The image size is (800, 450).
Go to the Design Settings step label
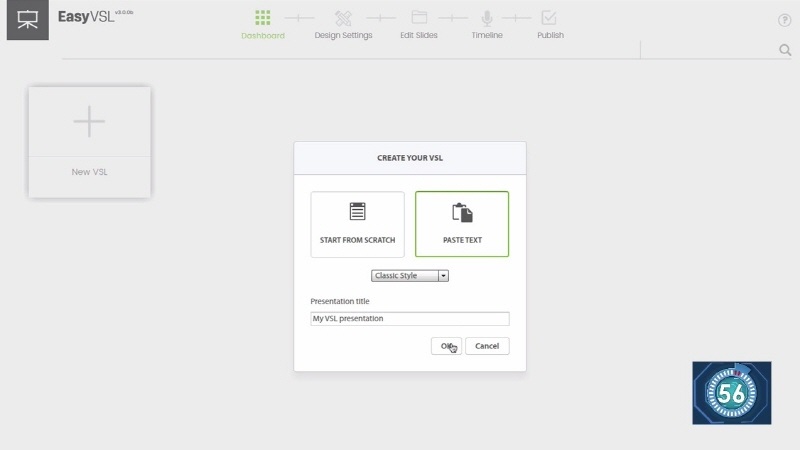coord(343,35)
